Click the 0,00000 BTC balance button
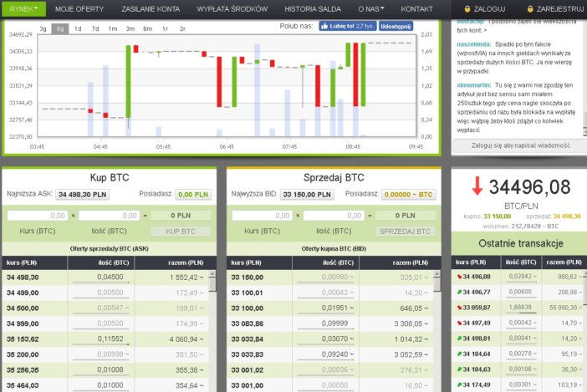 408,195
